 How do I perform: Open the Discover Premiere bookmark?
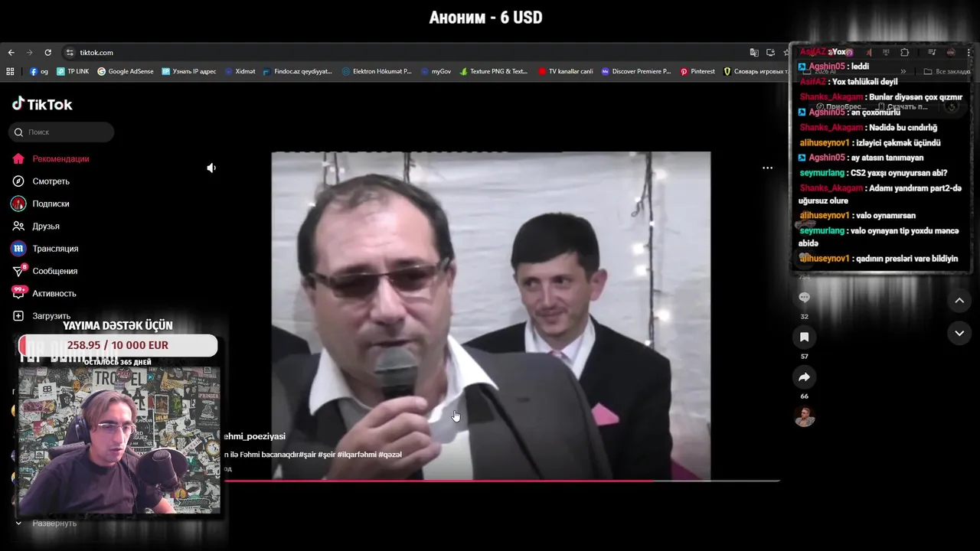point(636,71)
